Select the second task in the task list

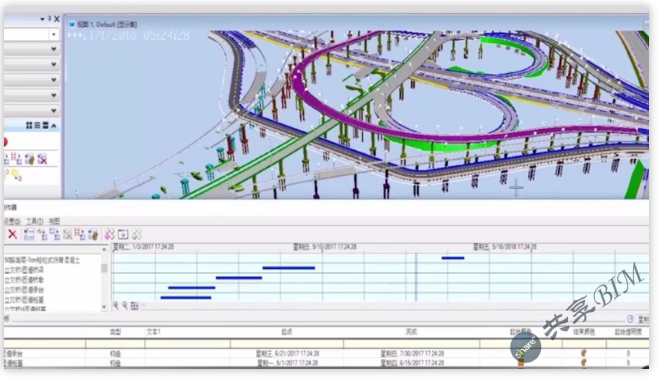(24, 270)
